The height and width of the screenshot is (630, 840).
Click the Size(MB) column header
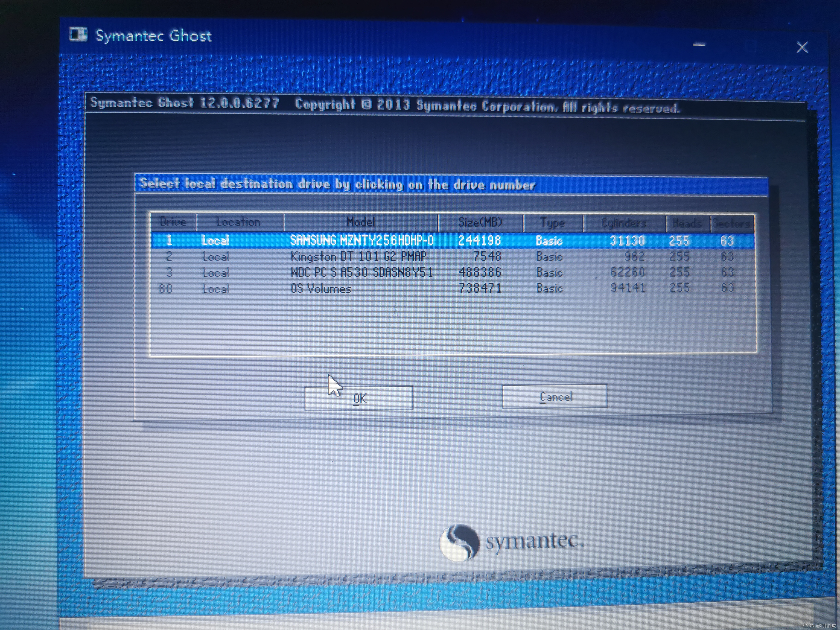pyautogui.click(x=480, y=222)
